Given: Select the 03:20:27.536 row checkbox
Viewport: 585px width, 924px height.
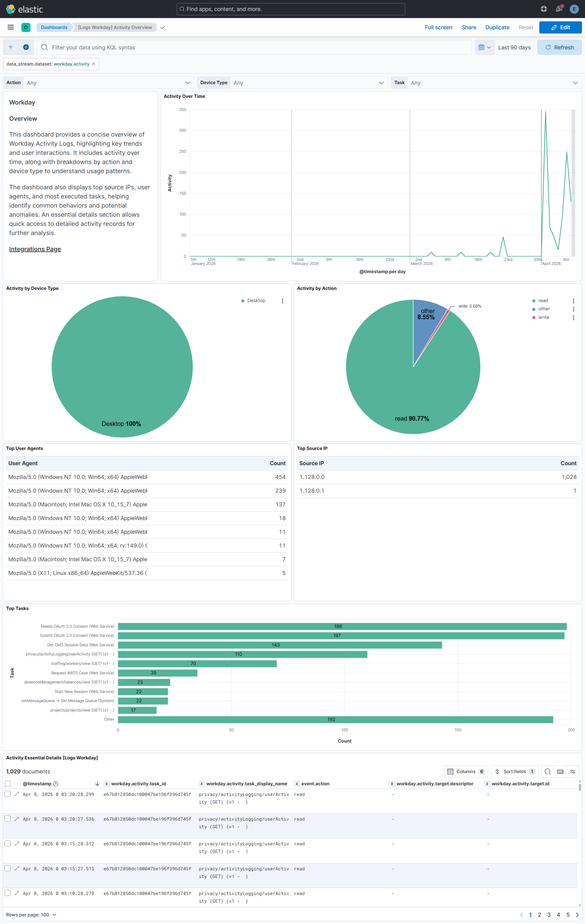Looking at the screenshot, I should tap(8, 819).
